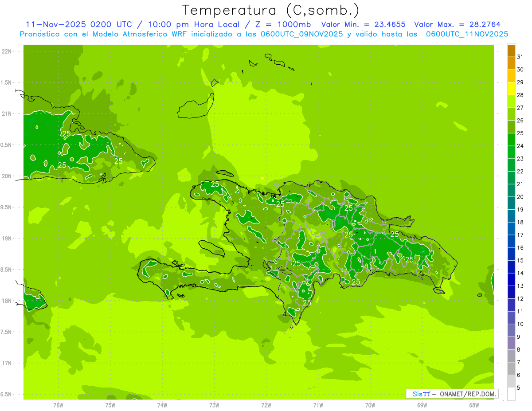
Task: Select the "11-Nov-2025 0200 UTC" date text
Action: 79,25
